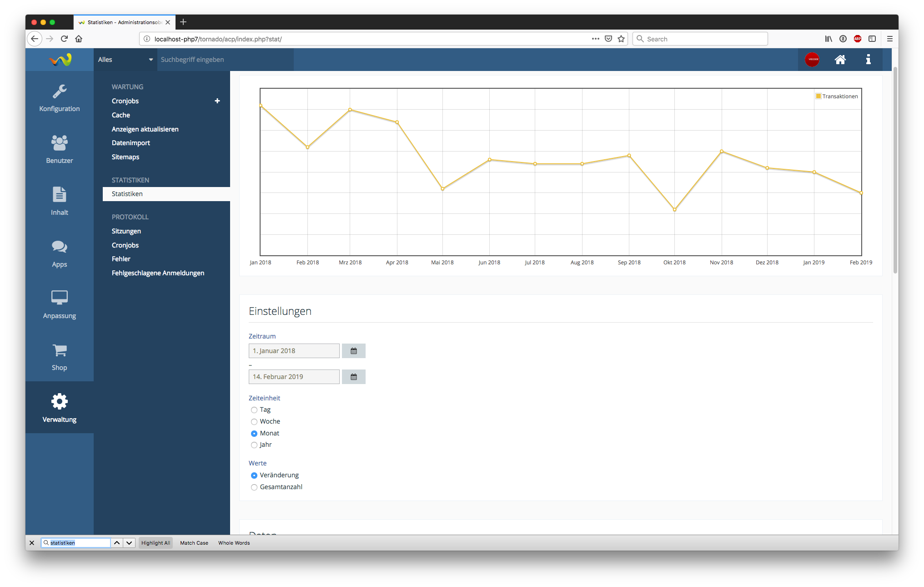The width and height of the screenshot is (924, 587).
Task: Open the Alles search filter dropdown
Action: (x=125, y=60)
